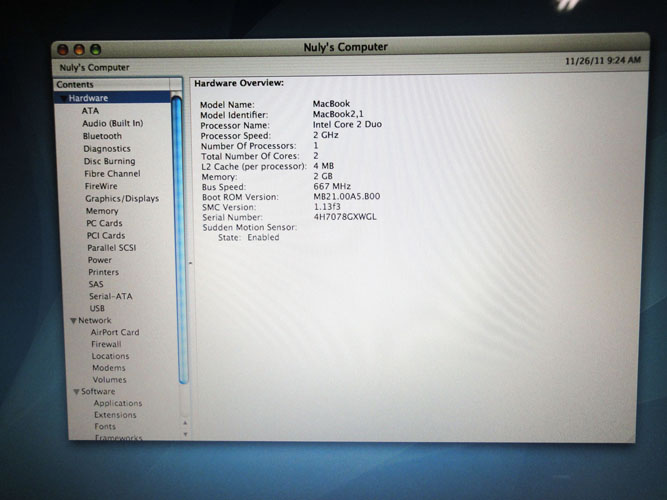This screenshot has height=500, width=667.
Task: Open the AirPort Card entry
Action: click(115, 332)
